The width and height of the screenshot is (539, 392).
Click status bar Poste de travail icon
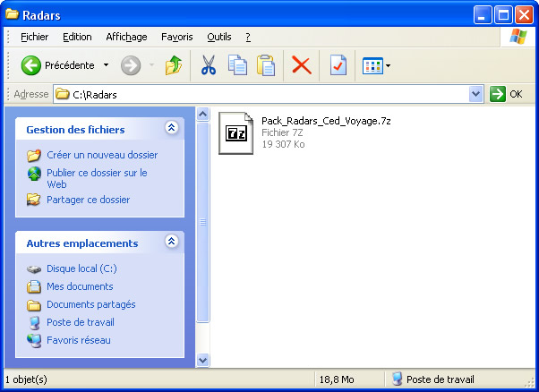[397, 379]
